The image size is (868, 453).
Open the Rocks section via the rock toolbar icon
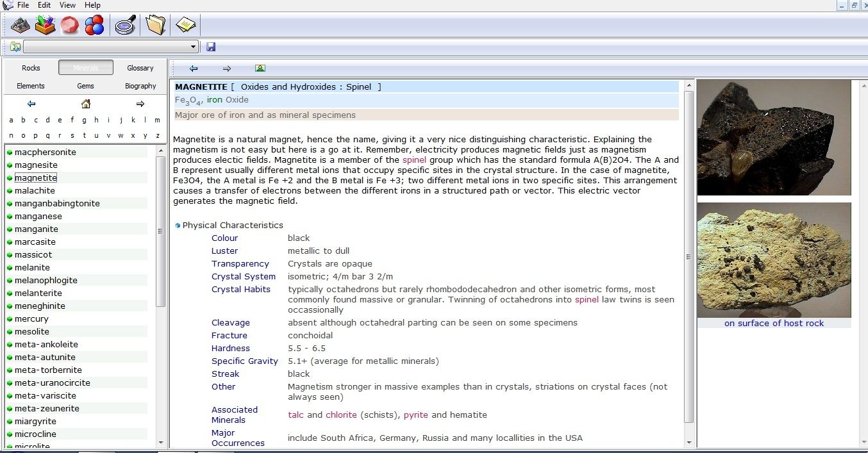[21, 26]
